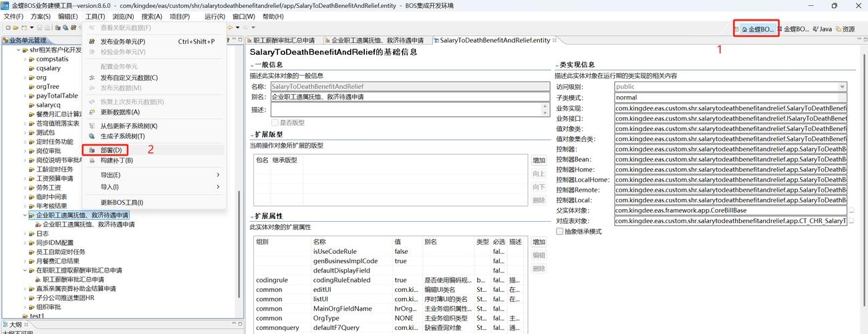The width and height of the screenshot is (868, 334).
Task: Open the 帮助(H) menu
Action: tap(273, 17)
